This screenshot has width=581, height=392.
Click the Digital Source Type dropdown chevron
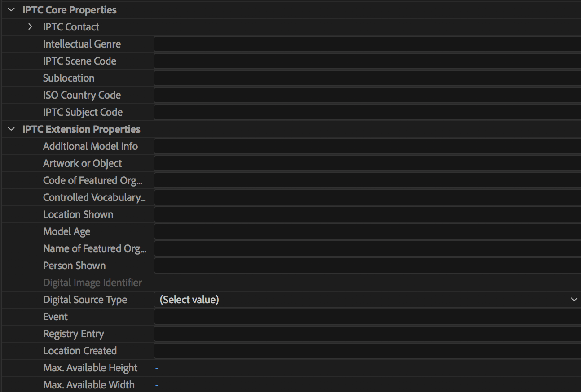coord(573,300)
